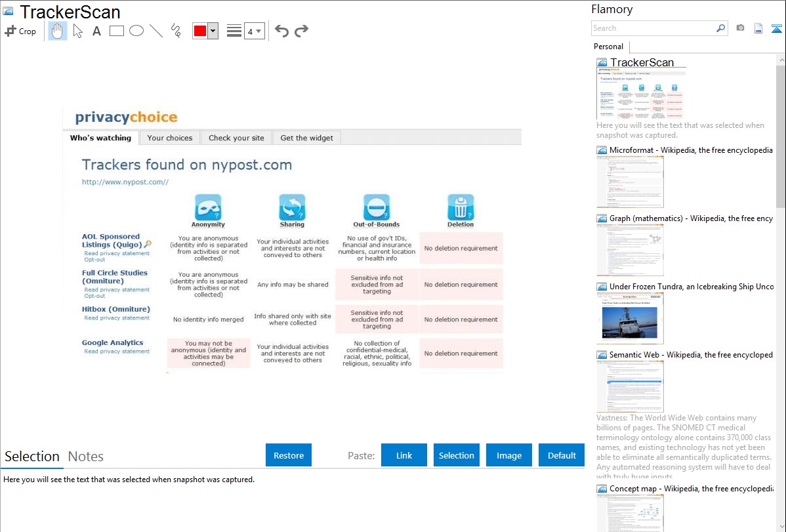786x532 pixels.
Task: Click the Paste Image button
Action: click(509, 455)
